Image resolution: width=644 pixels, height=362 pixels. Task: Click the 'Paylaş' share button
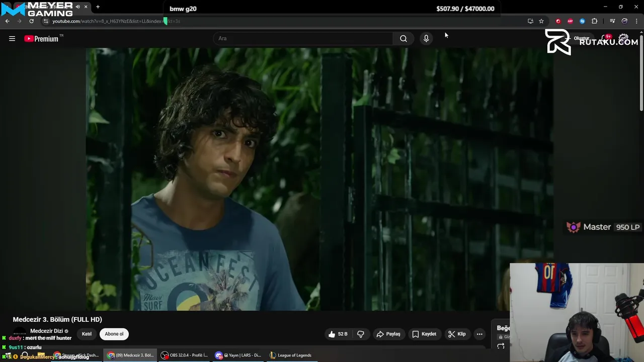(388, 334)
